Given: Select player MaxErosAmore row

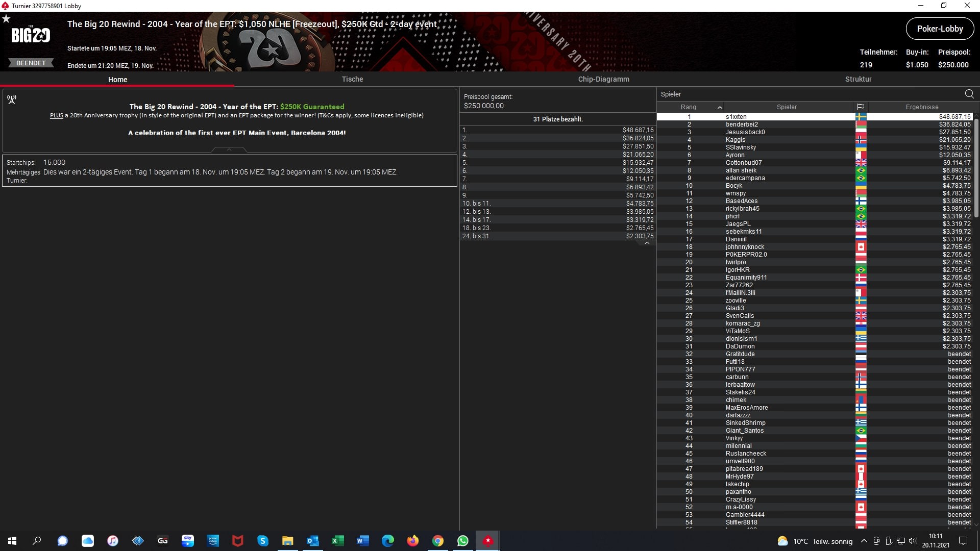Looking at the screenshot, I should pyautogui.click(x=815, y=408).
